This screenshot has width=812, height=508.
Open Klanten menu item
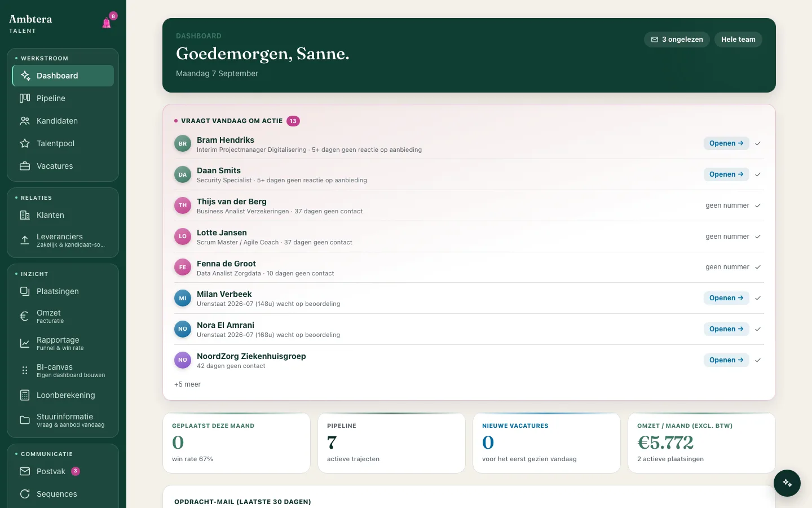[x=63, y=215]
